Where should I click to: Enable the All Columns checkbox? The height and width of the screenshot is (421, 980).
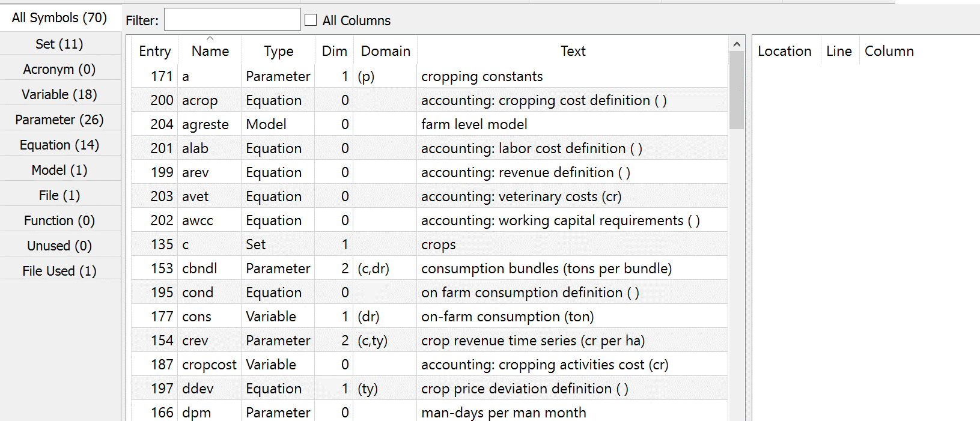pyautogui.click(x=311, y=20)
